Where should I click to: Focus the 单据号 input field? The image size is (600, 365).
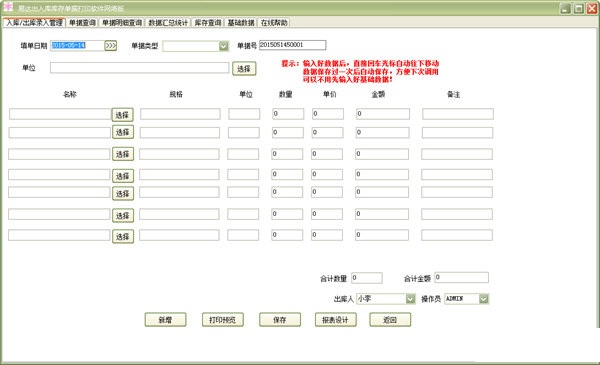coord(293,45)
